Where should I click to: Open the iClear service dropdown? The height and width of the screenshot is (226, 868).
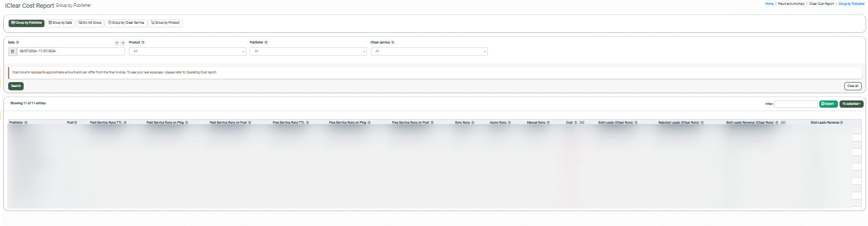429,51
